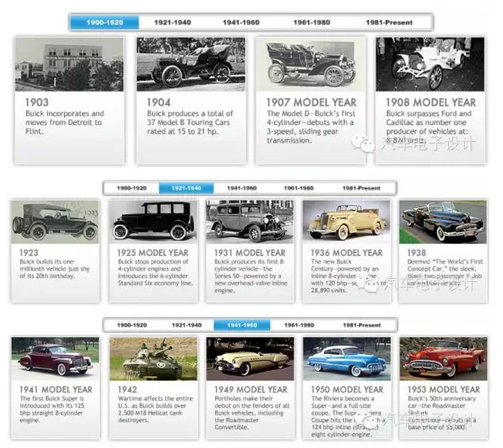The height and width of the screenshot is (448, 503).
Task: Click text 'Buick builds its one-millionth vehicle'
Action: pyautogui.click(x=54, y=268)
